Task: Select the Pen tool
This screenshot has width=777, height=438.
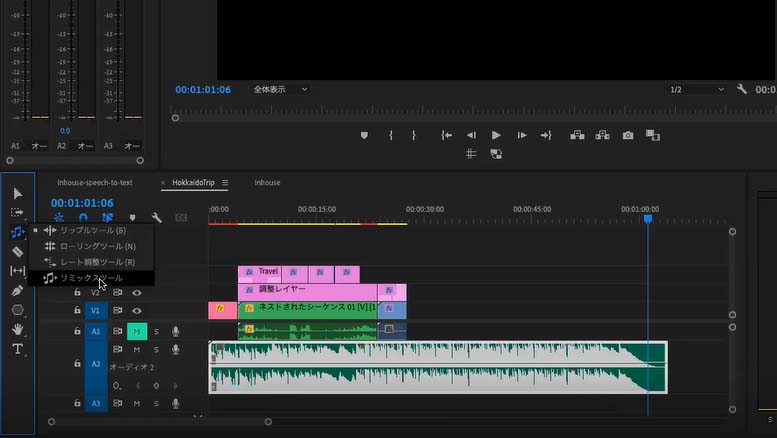Action: (17, 290)
